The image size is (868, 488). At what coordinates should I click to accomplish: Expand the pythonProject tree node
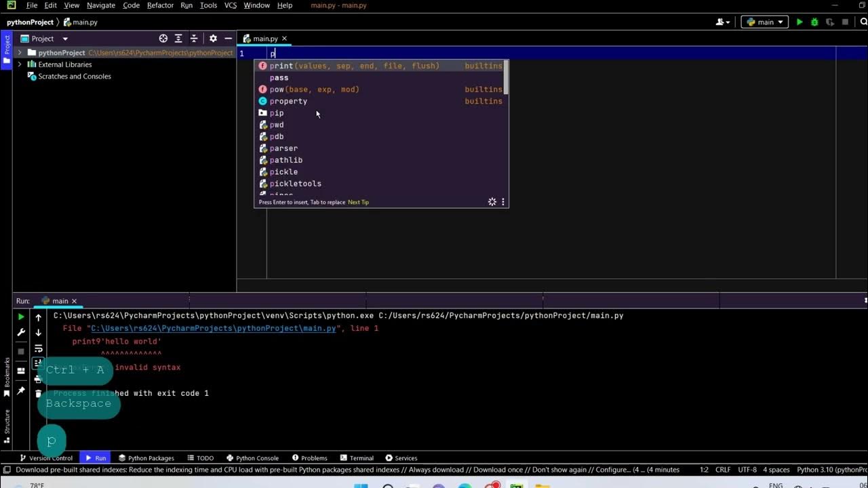click(20, 53)
